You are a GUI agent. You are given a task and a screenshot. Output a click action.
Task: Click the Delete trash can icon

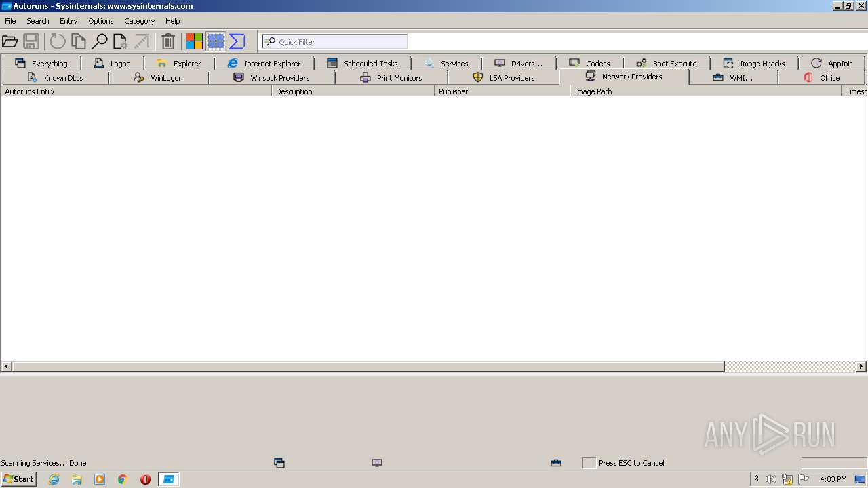pyautogui.click(x=168, y=41)
